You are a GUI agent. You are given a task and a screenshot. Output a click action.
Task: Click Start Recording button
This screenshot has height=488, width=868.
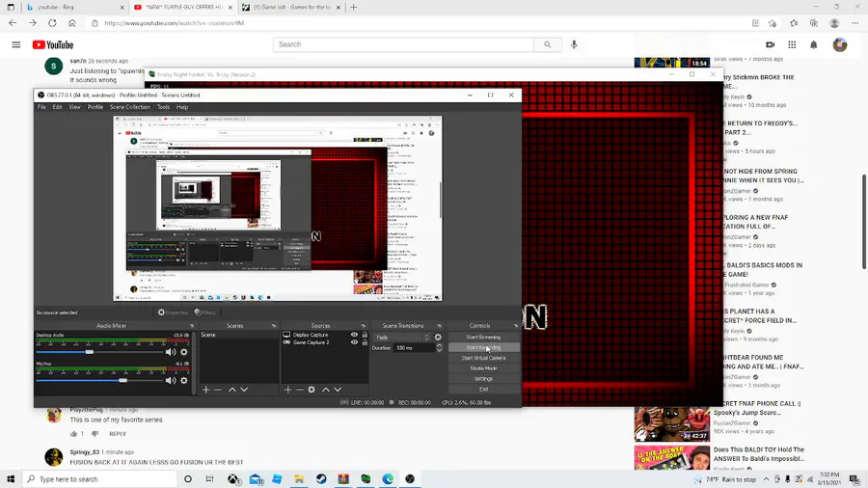pyautogui.click(x=483, y=347)
